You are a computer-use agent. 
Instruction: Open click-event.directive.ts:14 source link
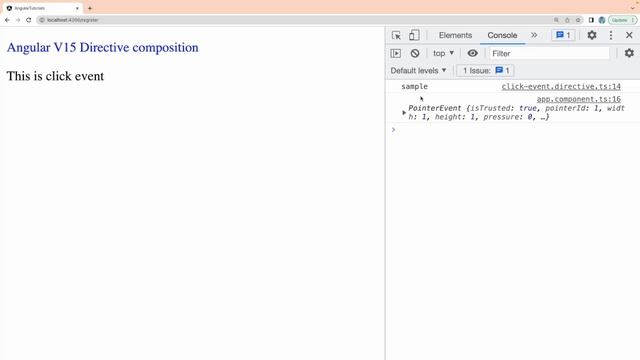(x=561, y=87)
